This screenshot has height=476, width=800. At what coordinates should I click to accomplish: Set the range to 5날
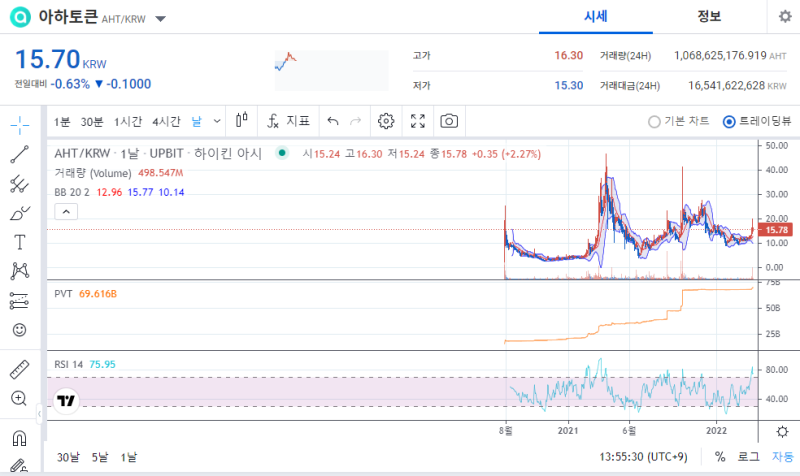tap(100, 457)
